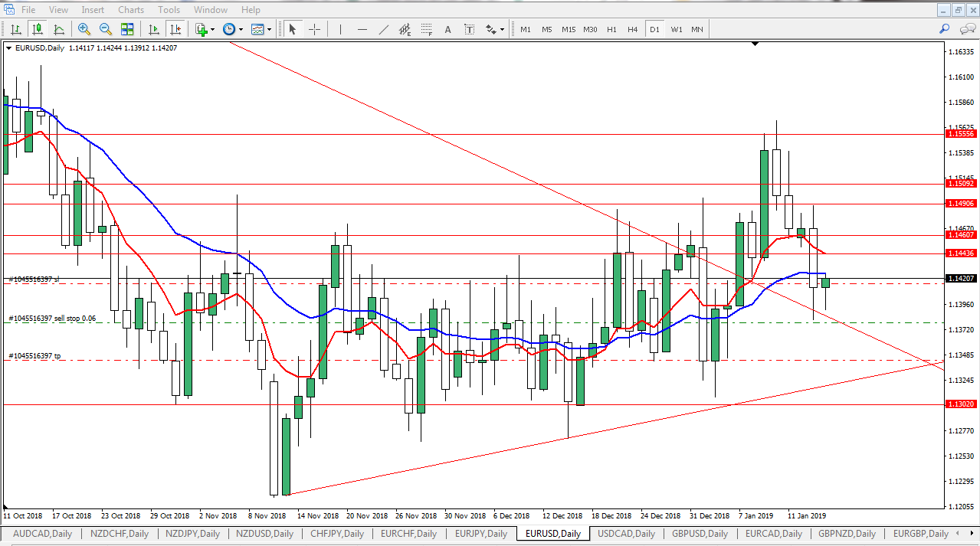The height and width of the screenshot is (546, 980).
Task: Set timeframe to M15
Action: coord(569,29)
